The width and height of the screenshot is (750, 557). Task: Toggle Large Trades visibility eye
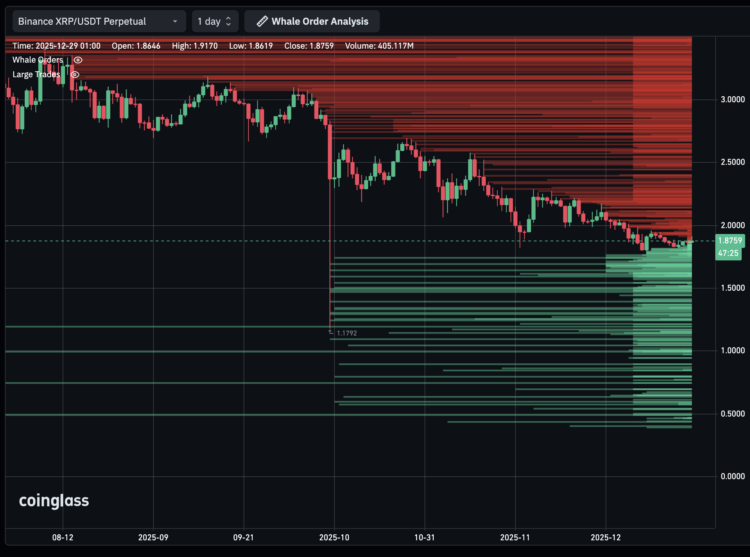pos(75,75)
